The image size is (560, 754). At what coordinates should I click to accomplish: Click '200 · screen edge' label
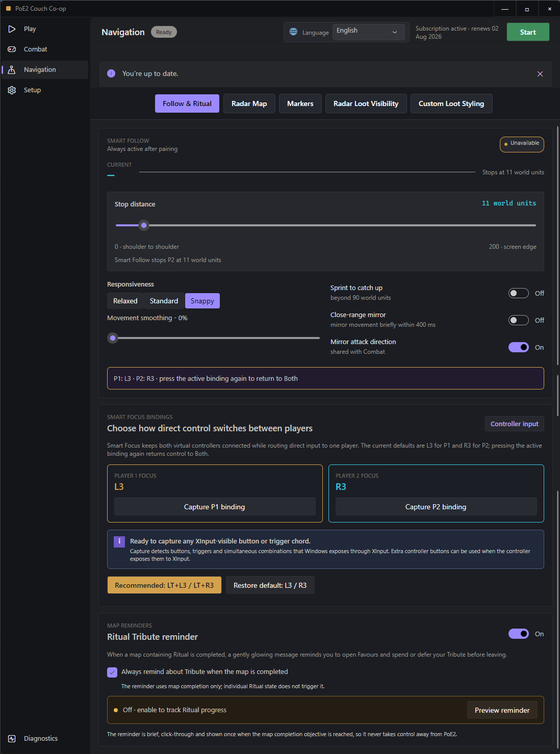(513, 247)
